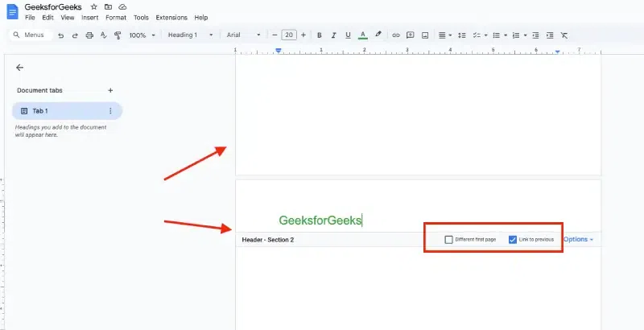Click the insert image icon
This screenshot has width=644, height=330.
[x=425, y=35]
